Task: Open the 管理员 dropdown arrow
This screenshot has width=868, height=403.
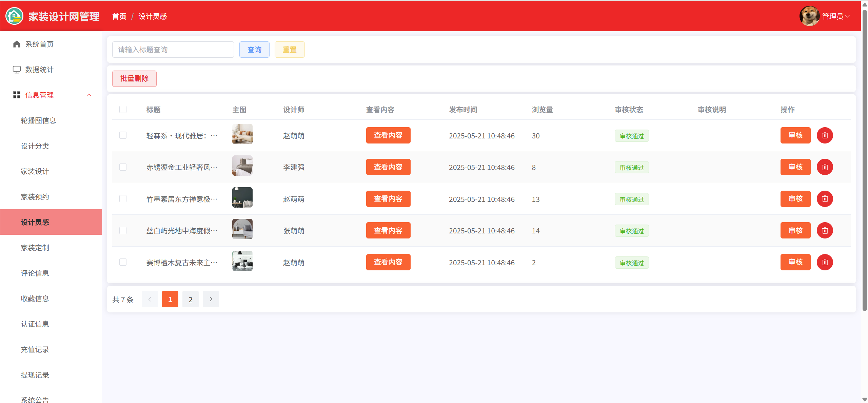Action: [847, 16]
